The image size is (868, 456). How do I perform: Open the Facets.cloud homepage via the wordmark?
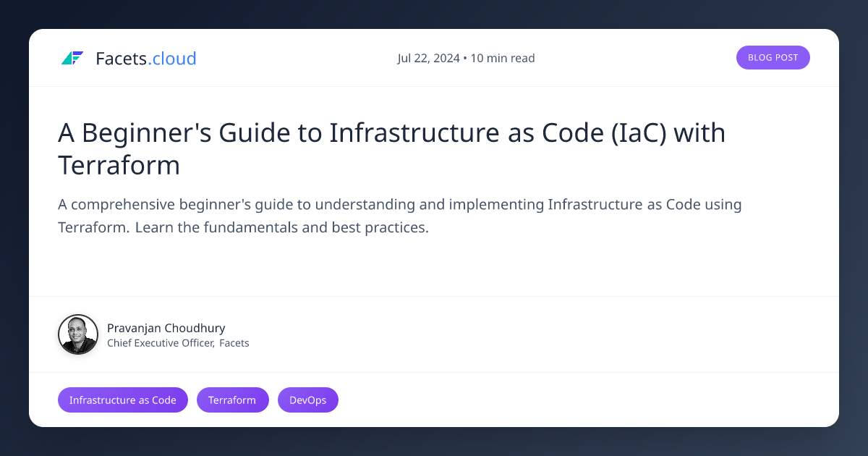[x=145, y=58]
